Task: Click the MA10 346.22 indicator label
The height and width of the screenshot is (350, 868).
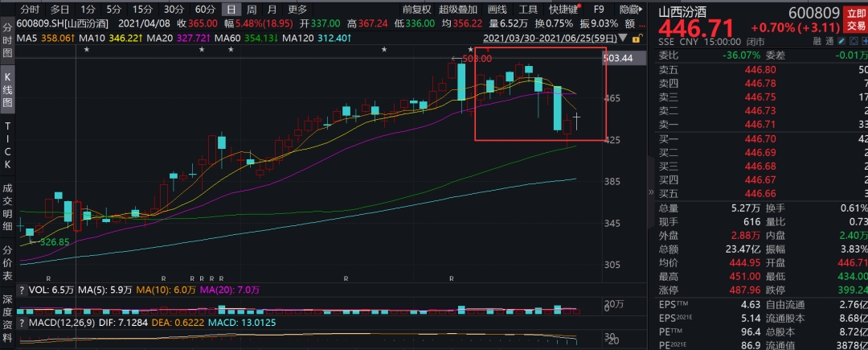Action: (x=109, y=38)
